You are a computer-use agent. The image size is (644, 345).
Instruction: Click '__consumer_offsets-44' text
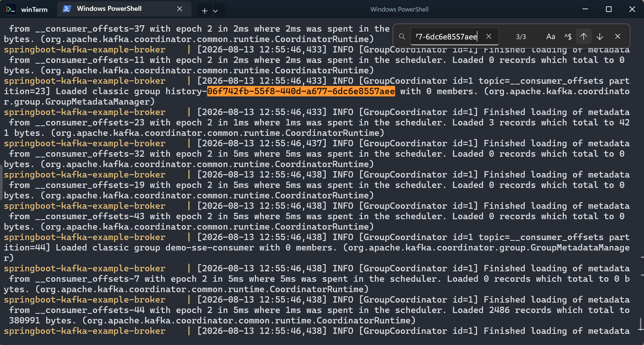tap(90, 310)
